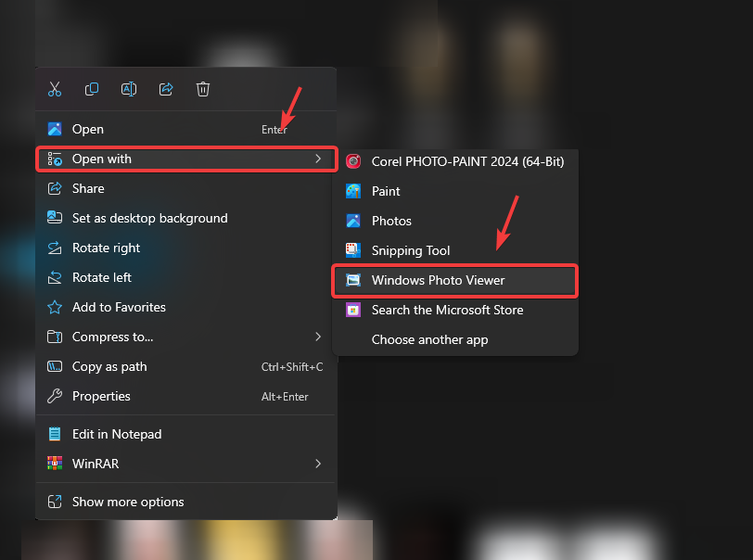The height and width of the screenshot is (560, 753).
Task: Choose Add to Favorites
Action: point(185,308)
